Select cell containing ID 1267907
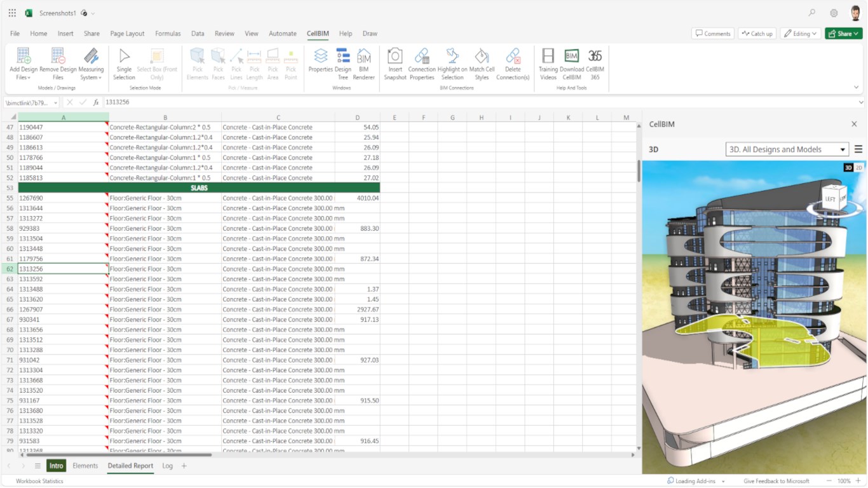 63,309
